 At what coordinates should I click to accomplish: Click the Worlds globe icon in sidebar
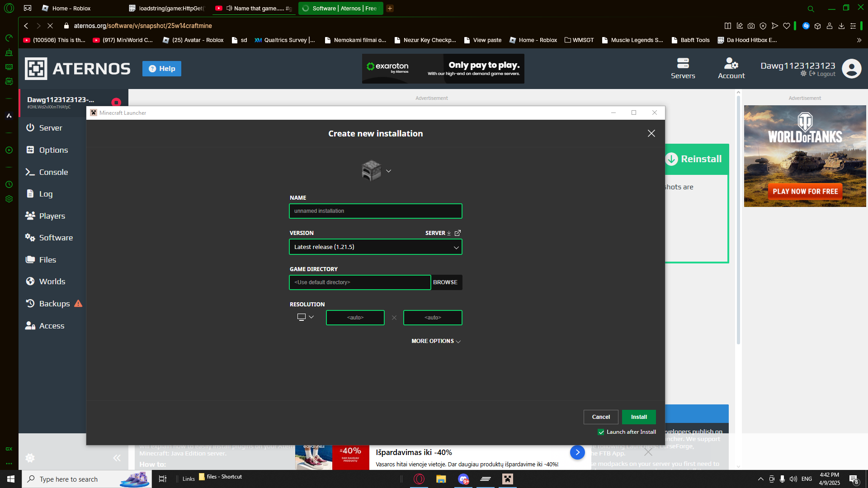click(30, 282)
